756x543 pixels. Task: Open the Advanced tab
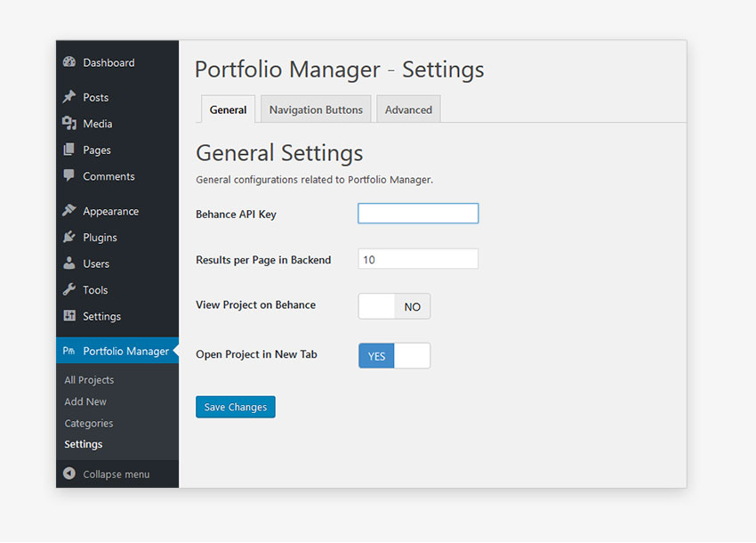(408, 109)
